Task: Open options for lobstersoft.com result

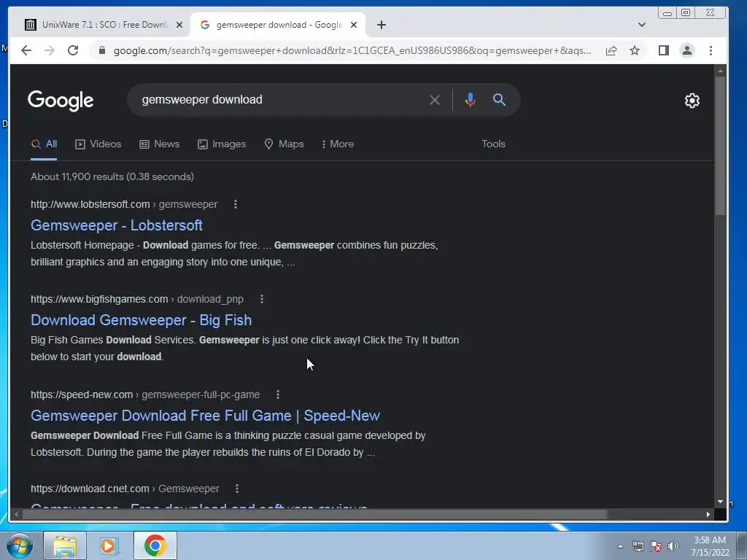Action: tap(236, 204)
